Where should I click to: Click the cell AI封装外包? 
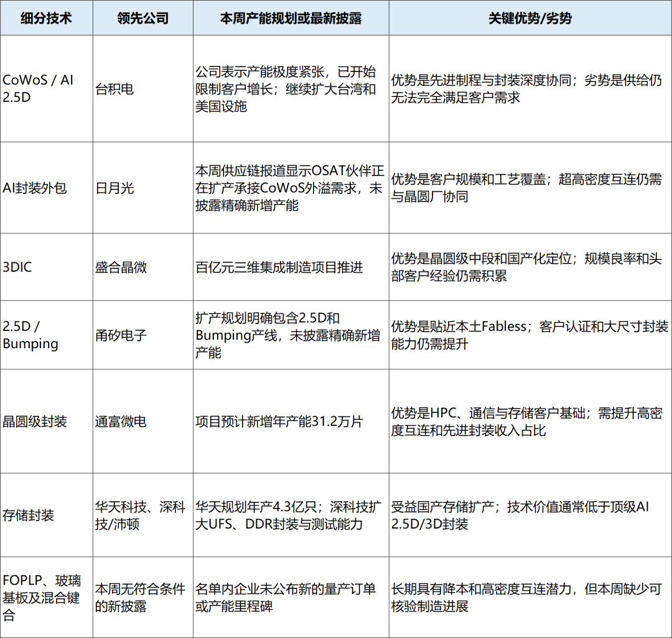46,188
